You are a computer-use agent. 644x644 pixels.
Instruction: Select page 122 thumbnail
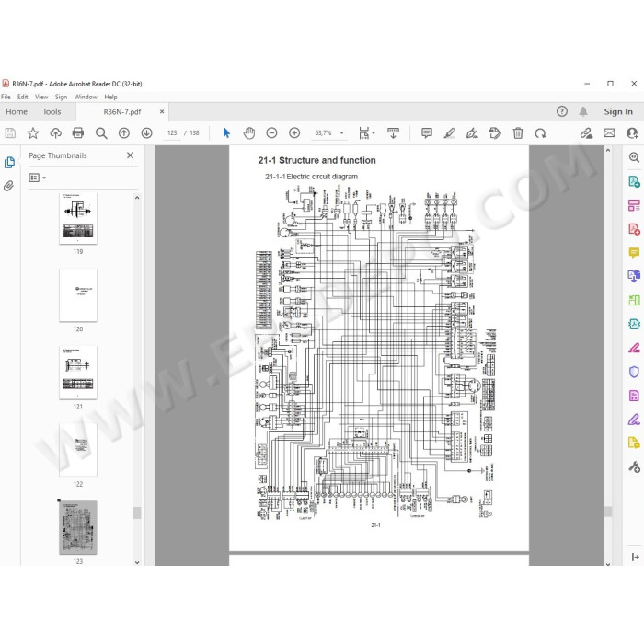[x=78, y=450]
